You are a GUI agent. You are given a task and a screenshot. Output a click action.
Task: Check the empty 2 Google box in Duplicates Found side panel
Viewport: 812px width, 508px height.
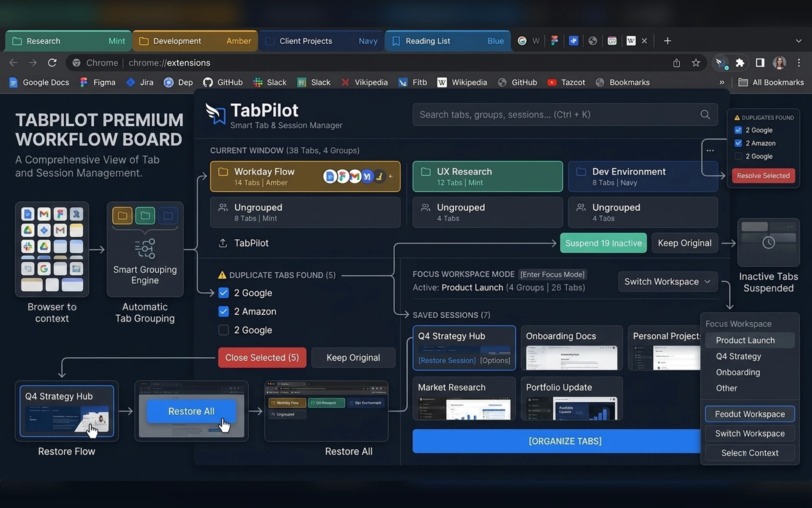click(738, 156)
